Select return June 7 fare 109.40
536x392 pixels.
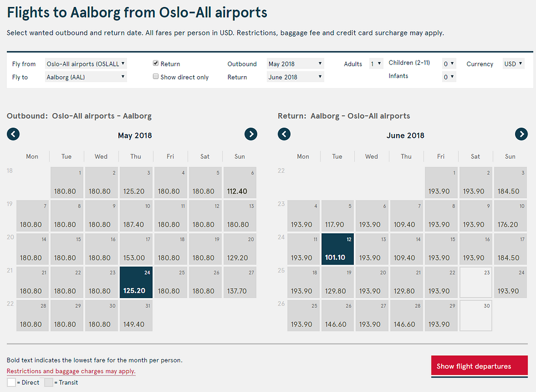(406, 216)
